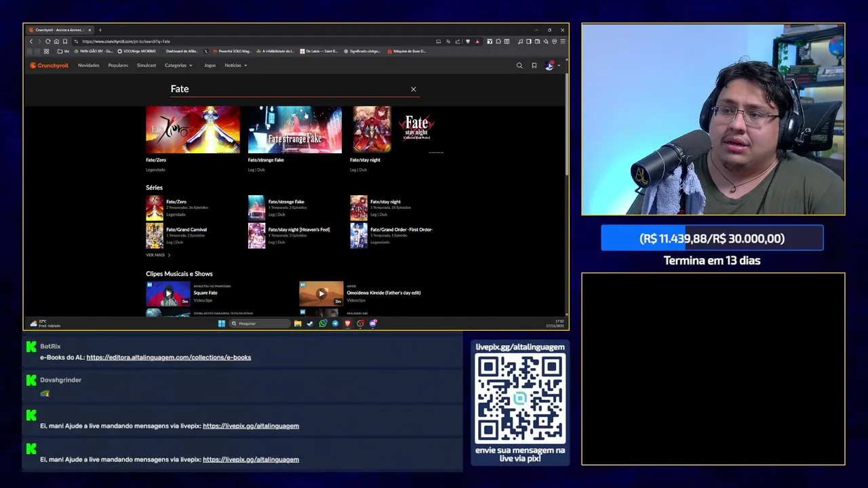Open Steam from the taskbar
This screenshot has height=488, width=868.
(310, 323)
